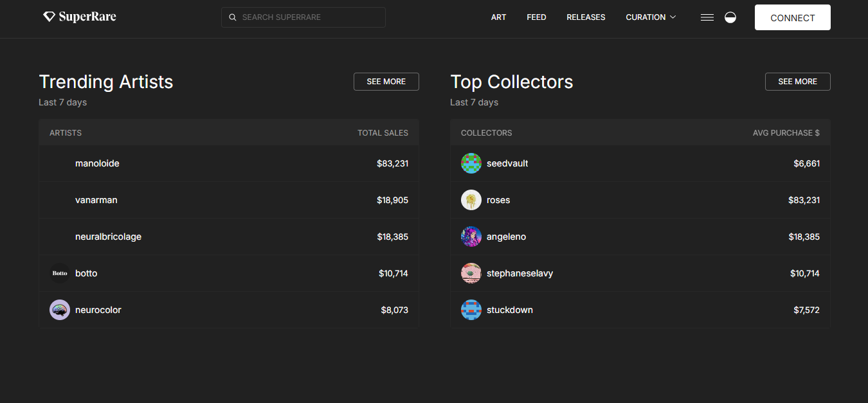Open collector stuckdown's name link

(510, 310)
